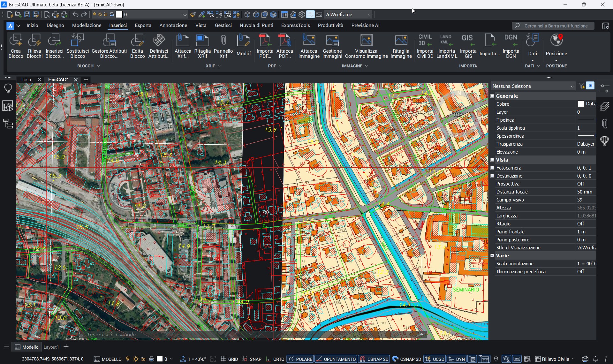This screenshot has height=364, width=613.
Task: Collapse the Generale properties section
Action: click(492, 96)
